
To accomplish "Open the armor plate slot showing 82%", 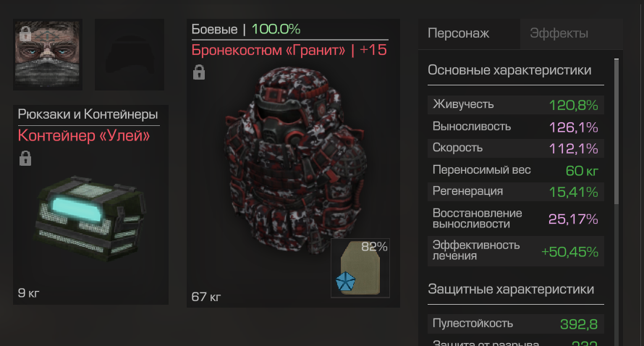I will [x=360, y=268].
